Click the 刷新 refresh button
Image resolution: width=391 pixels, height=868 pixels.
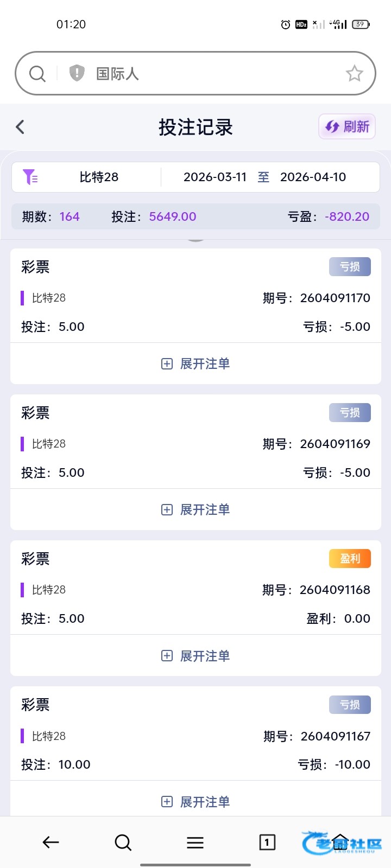click(x=347, y=127)
